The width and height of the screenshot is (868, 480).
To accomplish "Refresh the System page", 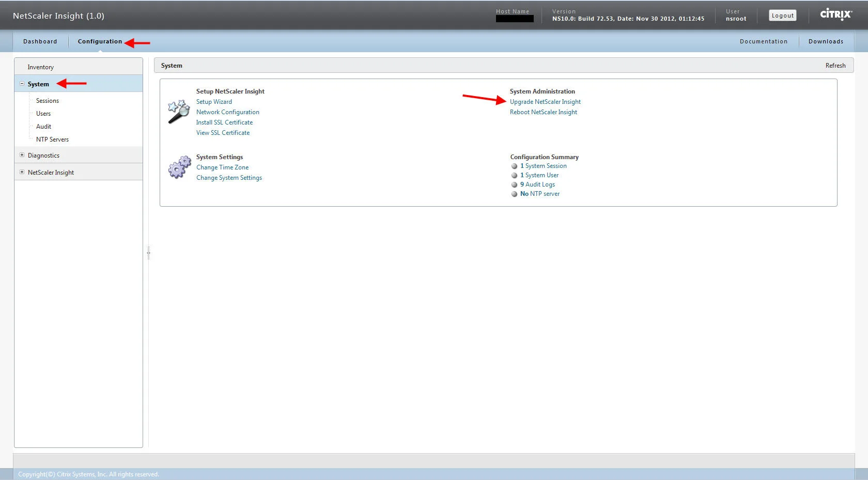I will pos(835,66).
